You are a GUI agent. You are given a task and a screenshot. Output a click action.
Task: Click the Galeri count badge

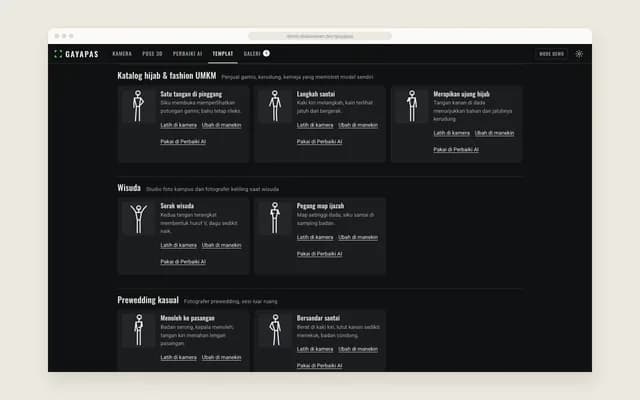coord(266,53)
